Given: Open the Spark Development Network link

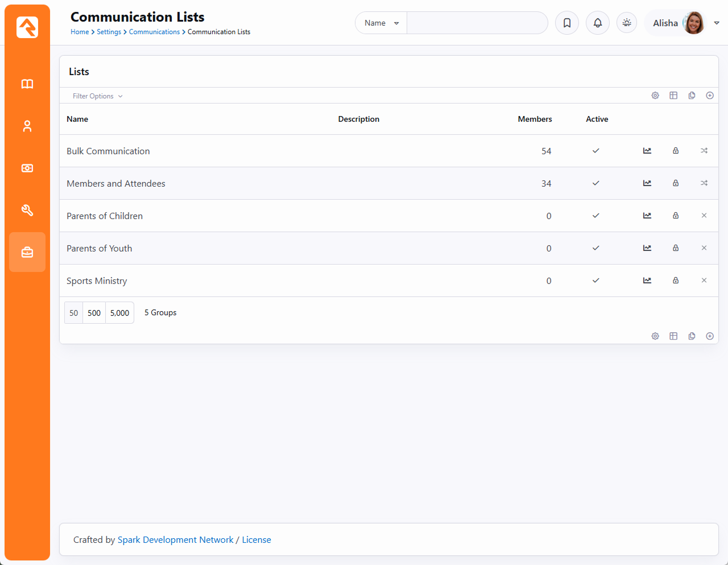Looking at the screenshot, I should tap(175, 540).
